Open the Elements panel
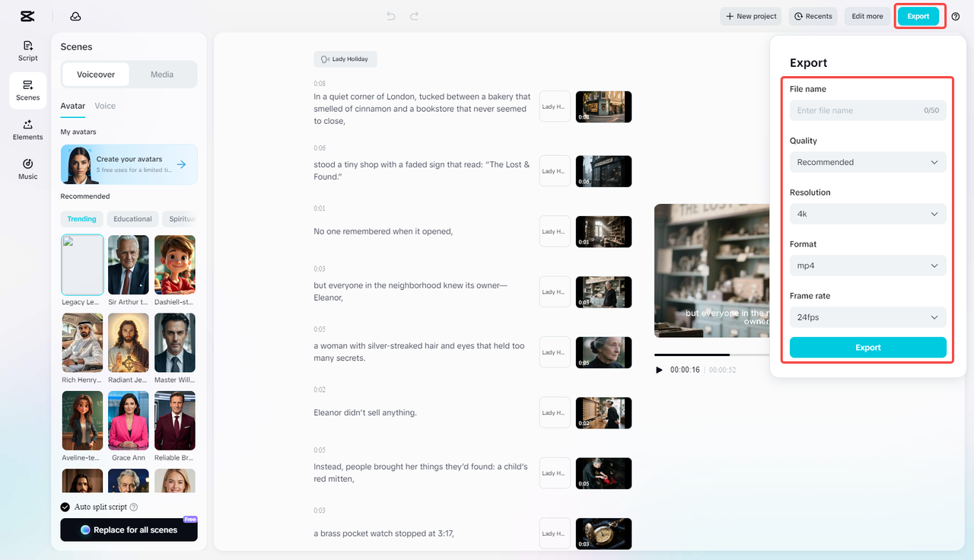The width and height of the screenshot is (974, 560). [x=27, y=130]
